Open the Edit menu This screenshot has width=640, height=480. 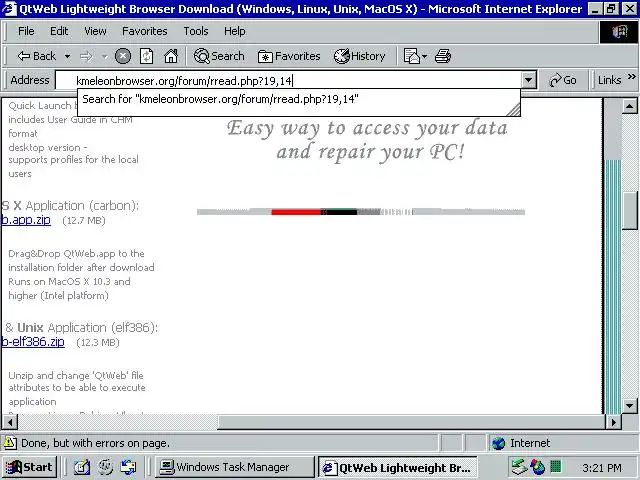point(59,31)
